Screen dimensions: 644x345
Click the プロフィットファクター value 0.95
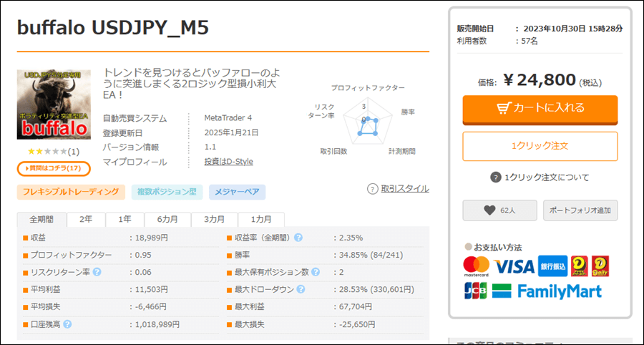(x=143, y=255)
